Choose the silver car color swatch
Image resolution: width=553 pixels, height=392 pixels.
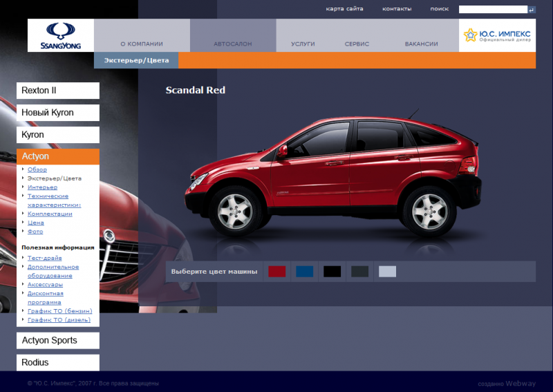coord(387,272)
